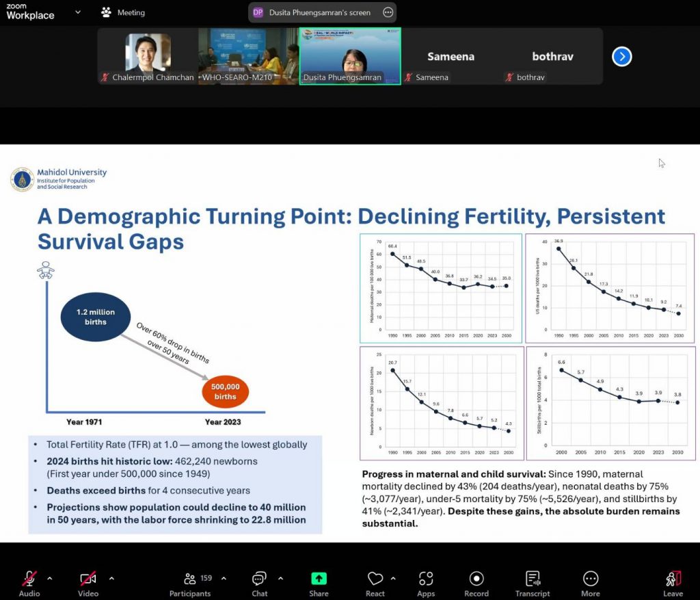
Task: Open the More options menu icon
Action: pos(591,579)
